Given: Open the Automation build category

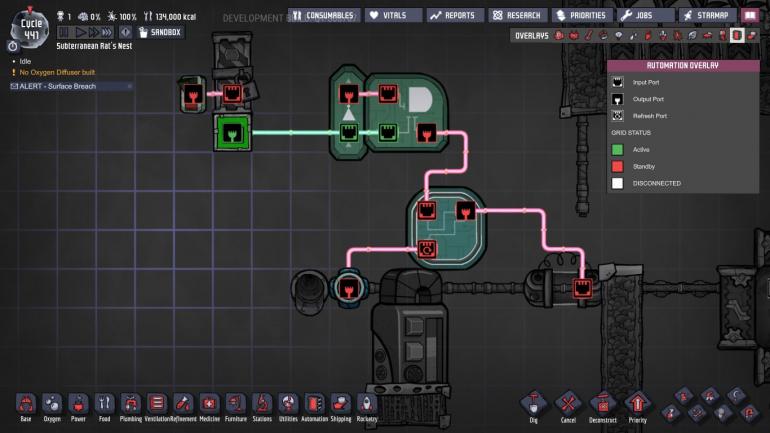Looking at the screenshot, I should [x=314, y=407].
